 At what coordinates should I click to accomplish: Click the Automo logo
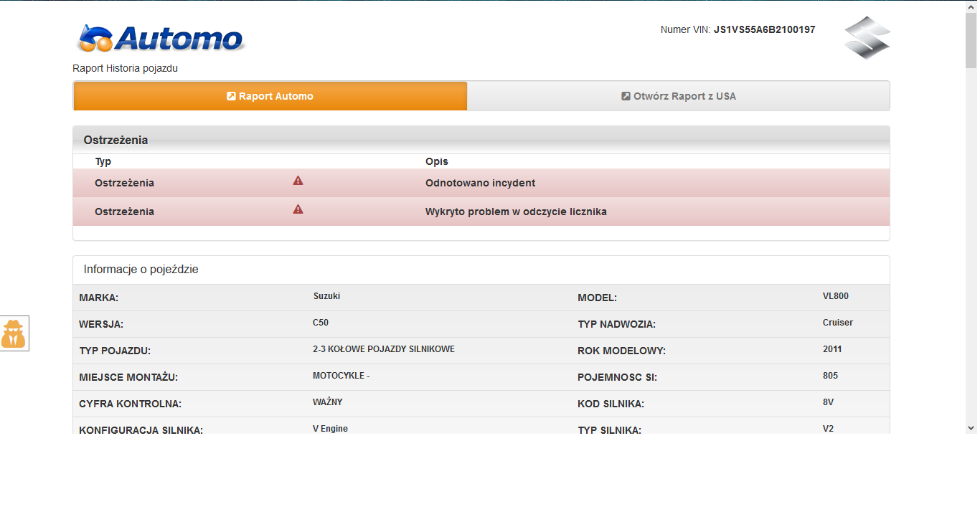point(161,39)
